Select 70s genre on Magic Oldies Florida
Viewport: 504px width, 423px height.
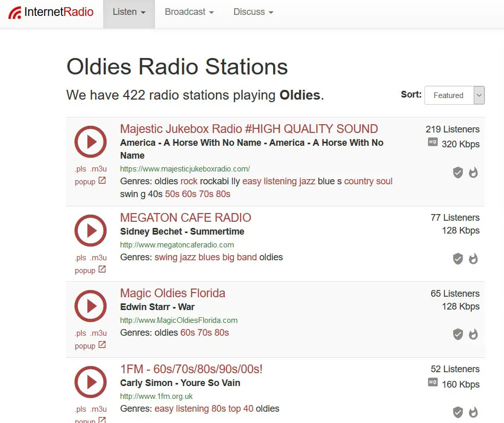coord(205,333)
